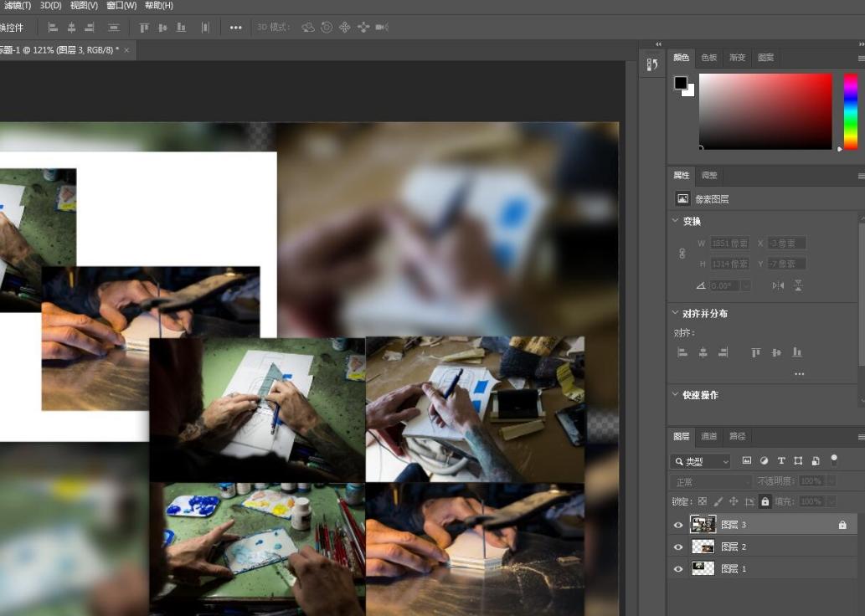Filter layers by type using the T icon

[781, 460]
